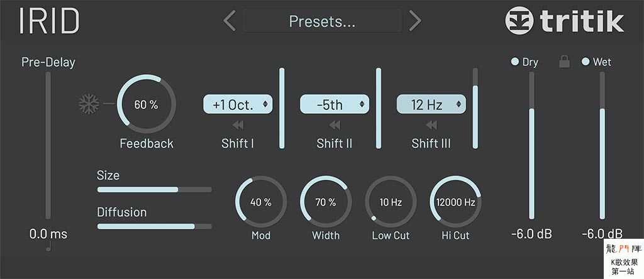
Task: Toggle the Dry signal indicator dot
Action: coord(514,62)
